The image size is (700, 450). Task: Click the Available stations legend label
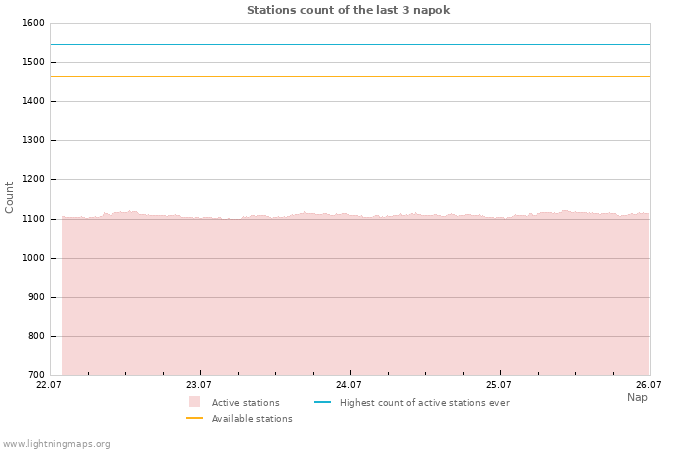(252, 419)
